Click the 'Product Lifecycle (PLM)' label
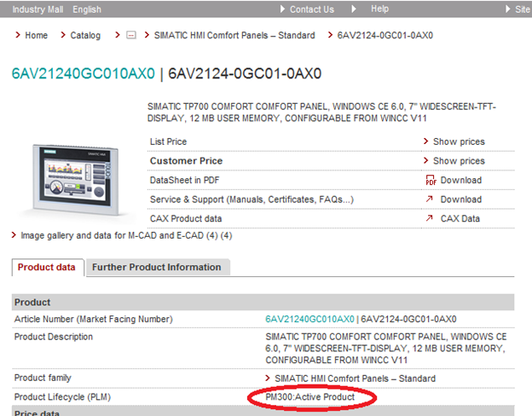The image size is (532, 416). tap(62, 397)
